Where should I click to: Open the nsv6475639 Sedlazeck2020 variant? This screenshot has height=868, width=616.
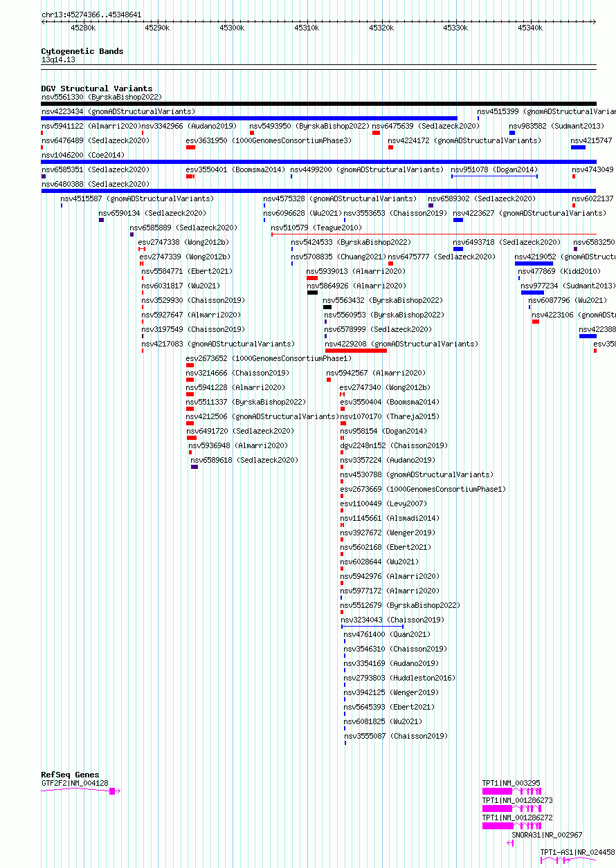click(425, 126)
